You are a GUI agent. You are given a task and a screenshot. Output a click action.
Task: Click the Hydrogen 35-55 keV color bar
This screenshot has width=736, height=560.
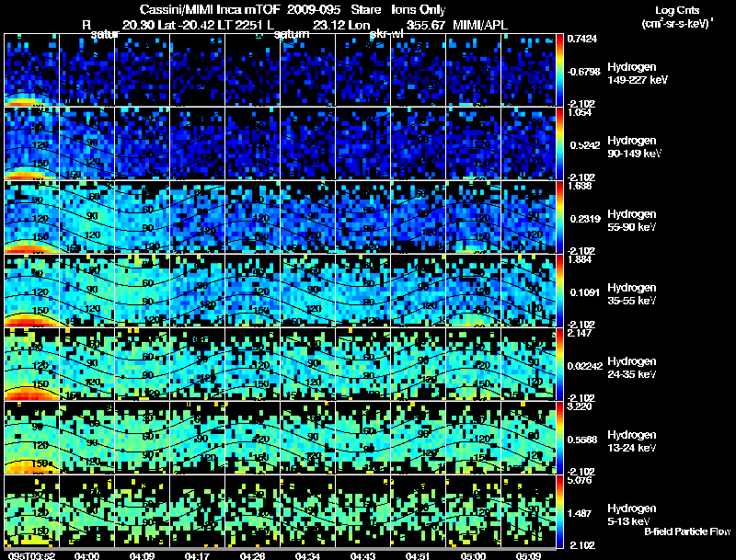coord(559,291)
